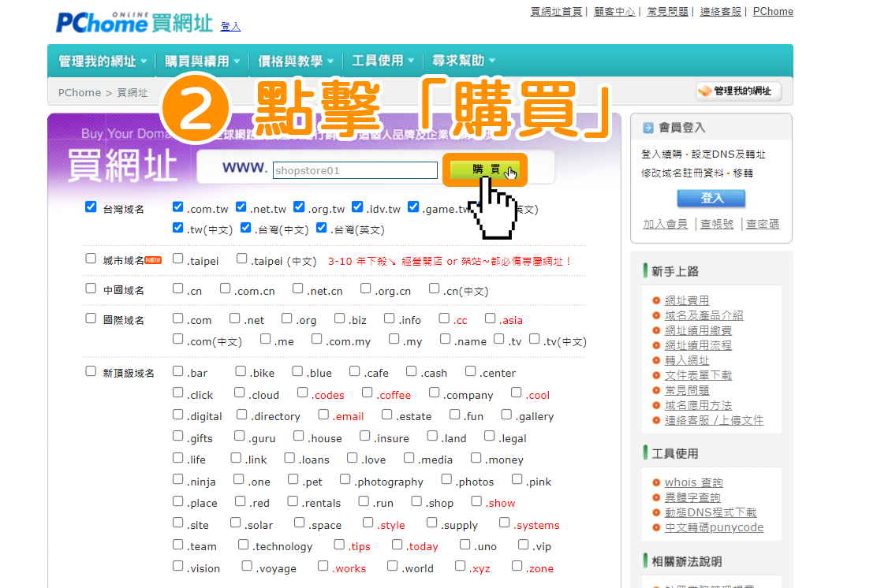Open 加入會員 link
This screenshot has height=588, width=877.
pos(665,224)
